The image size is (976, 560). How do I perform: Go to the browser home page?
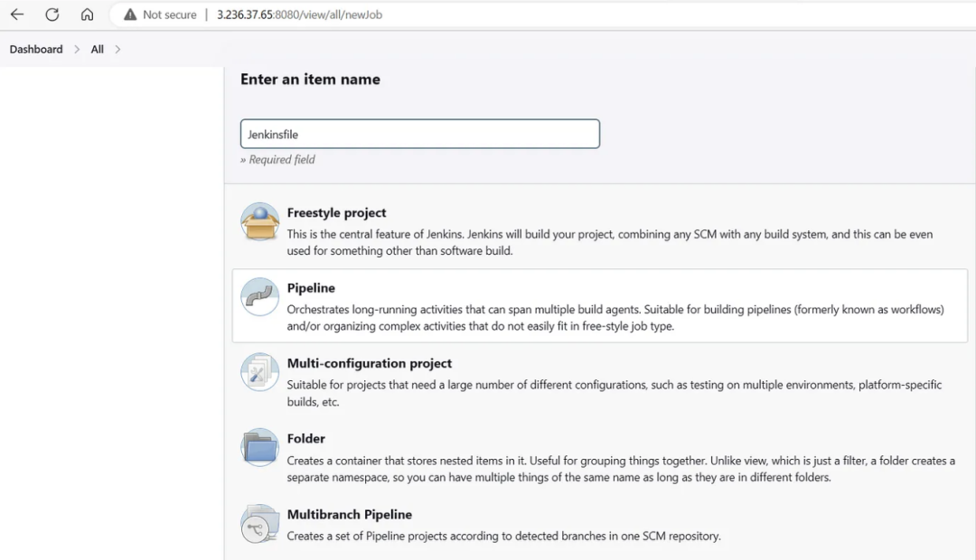(87, 14)
